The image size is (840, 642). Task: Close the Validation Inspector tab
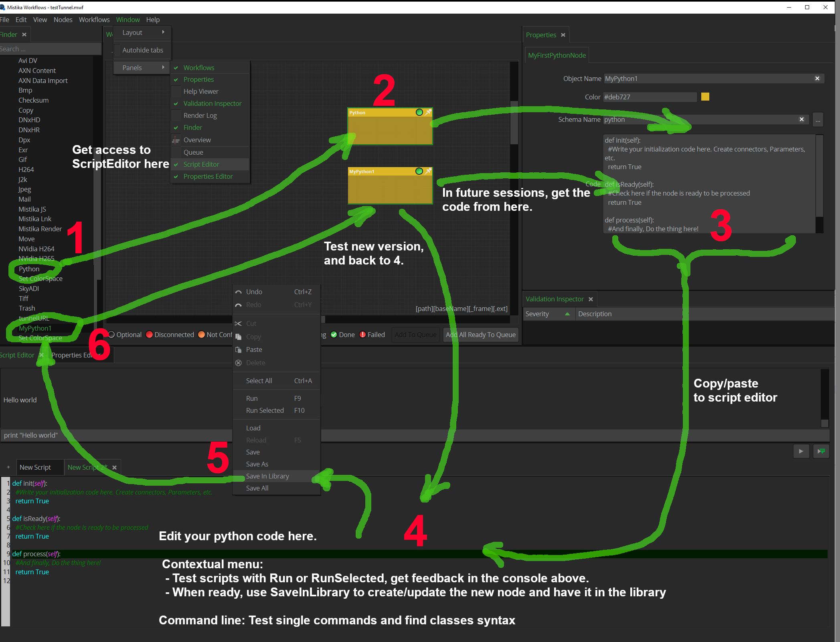pos(591,299)
